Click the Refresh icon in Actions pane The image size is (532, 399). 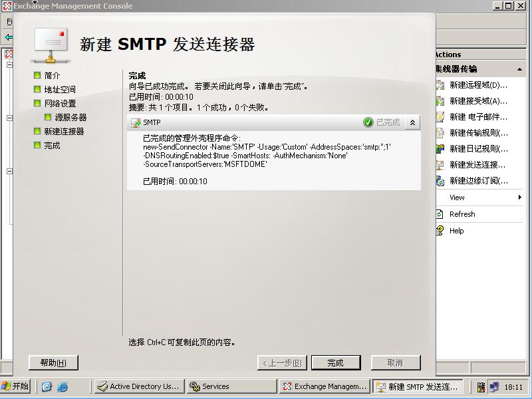(x=440, y=214)
